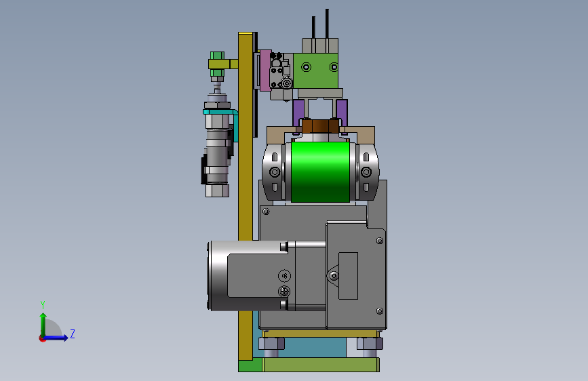Select the taller black rod at the top
Image resolution: width=588 pixels, height=381 pixels.
pos(327,24)
